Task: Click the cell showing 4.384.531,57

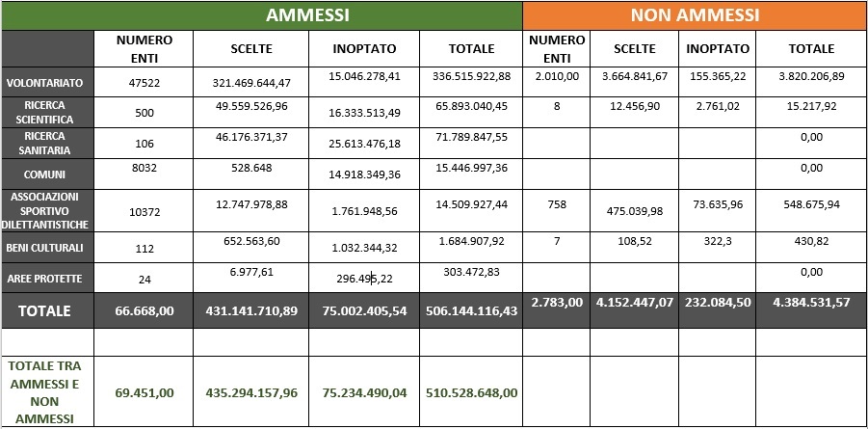Action: (810, 303)
